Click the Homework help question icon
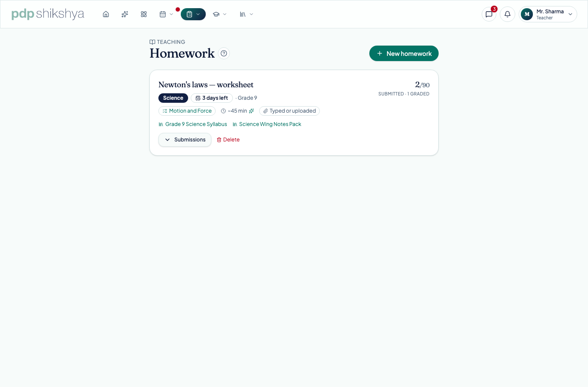Viewport: 588px width, 387px height. (x=224, y=53)
